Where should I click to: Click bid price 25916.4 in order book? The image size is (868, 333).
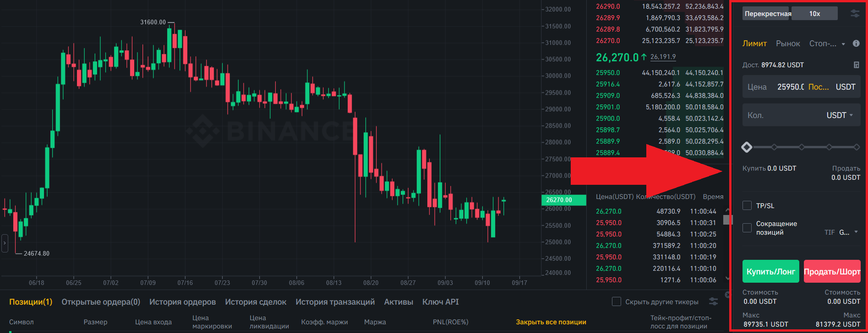tap(608, 84)
